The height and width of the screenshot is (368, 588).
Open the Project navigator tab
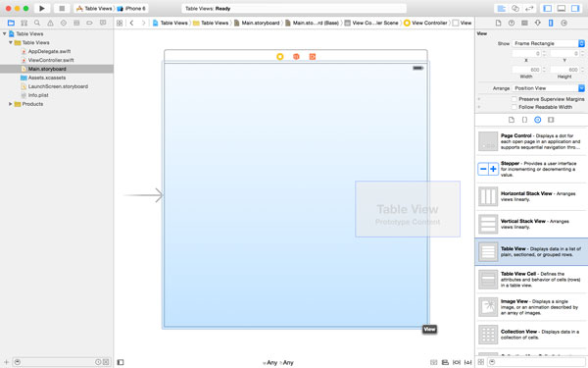[x=11, y=23]
